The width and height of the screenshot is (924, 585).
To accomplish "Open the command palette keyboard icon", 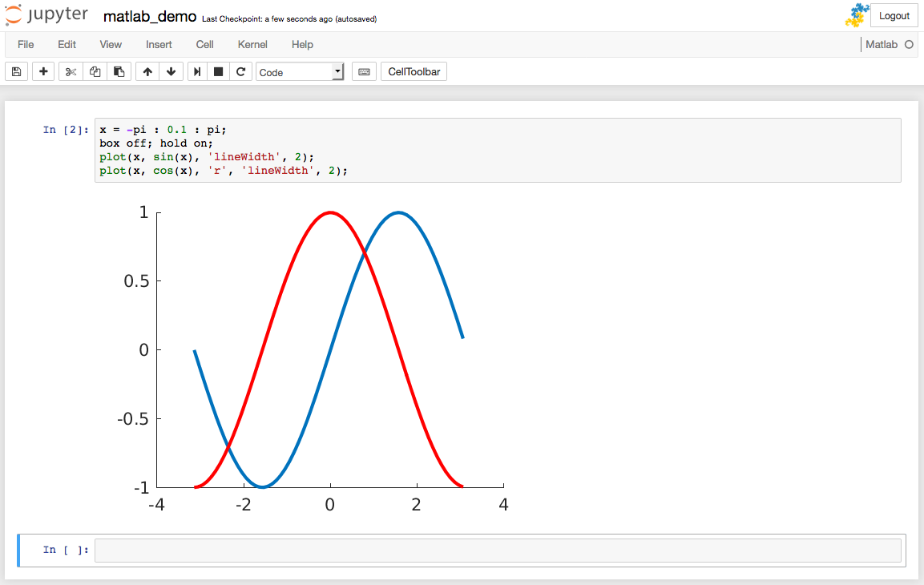I will click(x=364, y=72).
